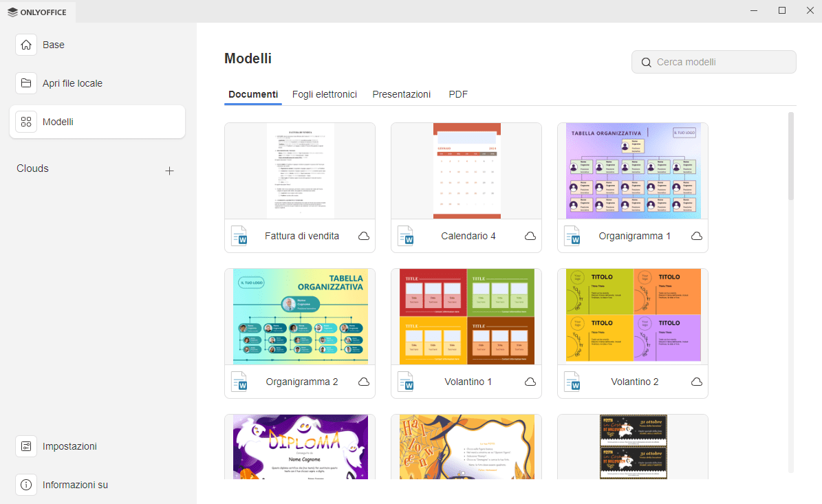The image size is (822, 504).
Task: Click the cloud icon on Volantino 1
Action: [x=530, y=382]
